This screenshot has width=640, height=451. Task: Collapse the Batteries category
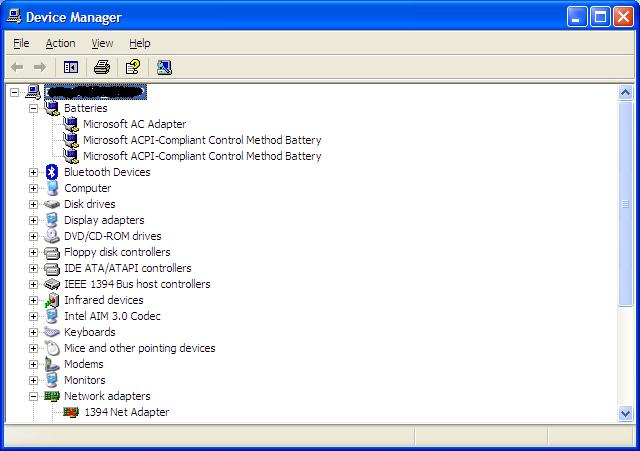pos(33,108)
